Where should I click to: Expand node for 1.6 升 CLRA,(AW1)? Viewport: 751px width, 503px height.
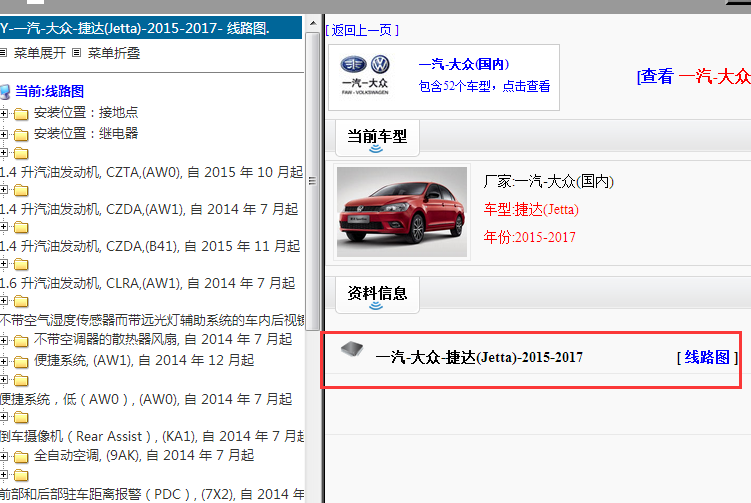[3, 264]
